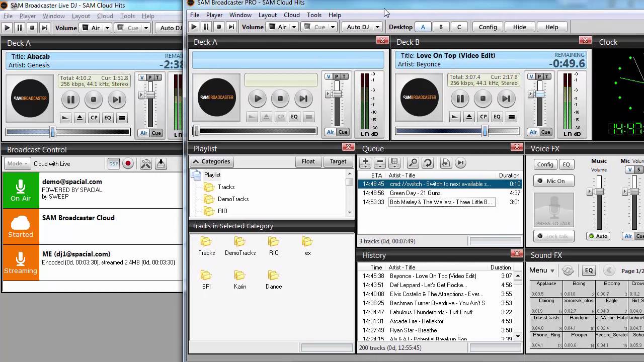Open the File menu in Live DJ window
The width and height of the screenshot is (644, 362).
(x=8, y=16)
